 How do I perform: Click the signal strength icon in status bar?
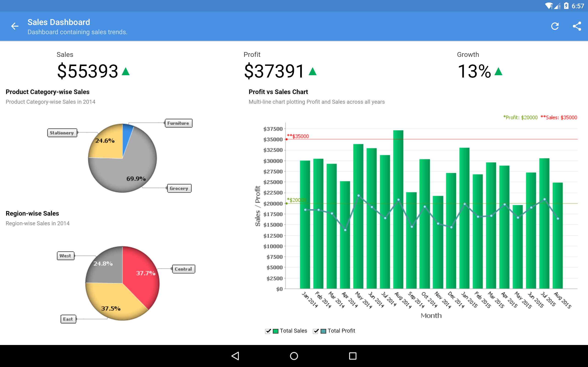click(557, 5)
